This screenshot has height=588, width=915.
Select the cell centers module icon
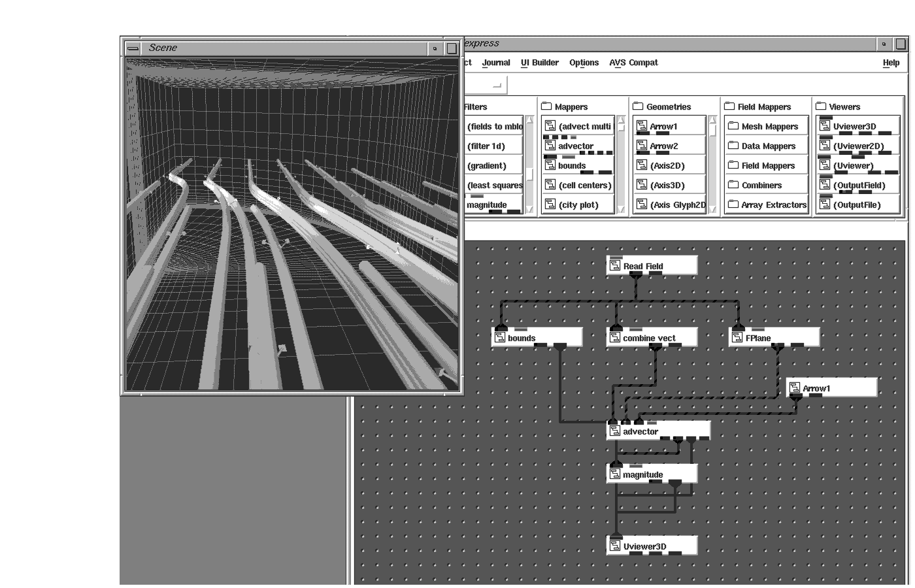point(550,186)
